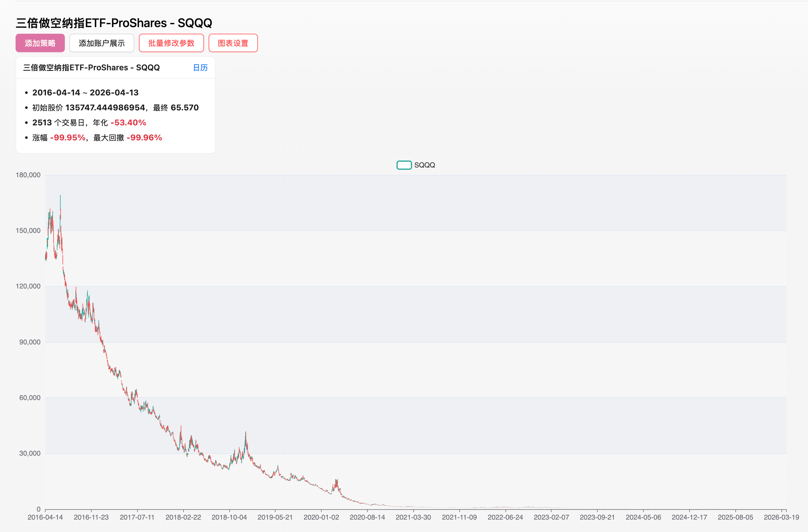Click the 2020-01-02 x-axis date label
This screenshot has height=532, width=808.
pos(321,517)
